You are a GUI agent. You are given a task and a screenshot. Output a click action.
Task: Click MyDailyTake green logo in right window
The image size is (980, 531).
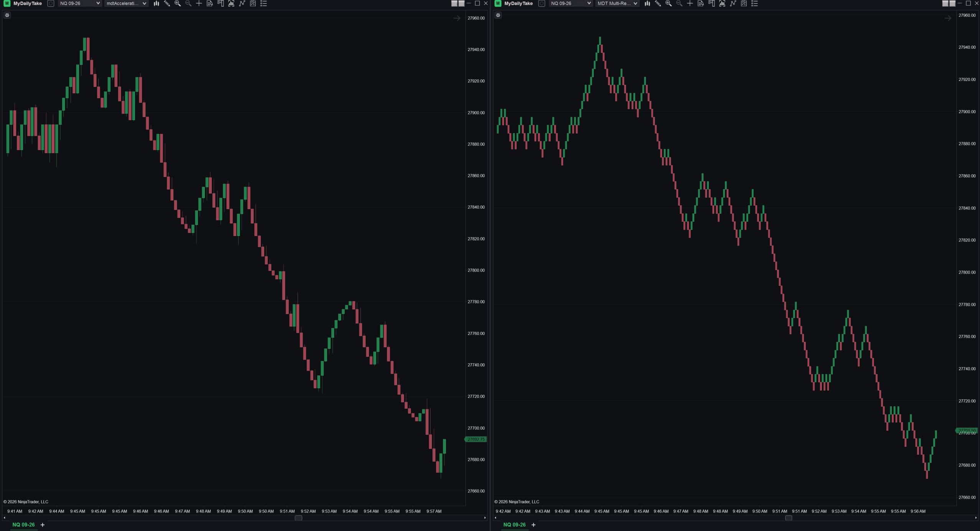498,3
